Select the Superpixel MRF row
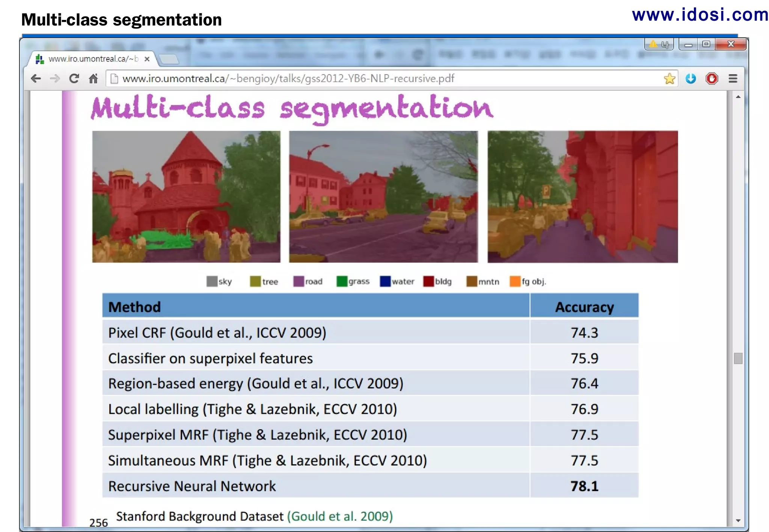 point(370,434)
